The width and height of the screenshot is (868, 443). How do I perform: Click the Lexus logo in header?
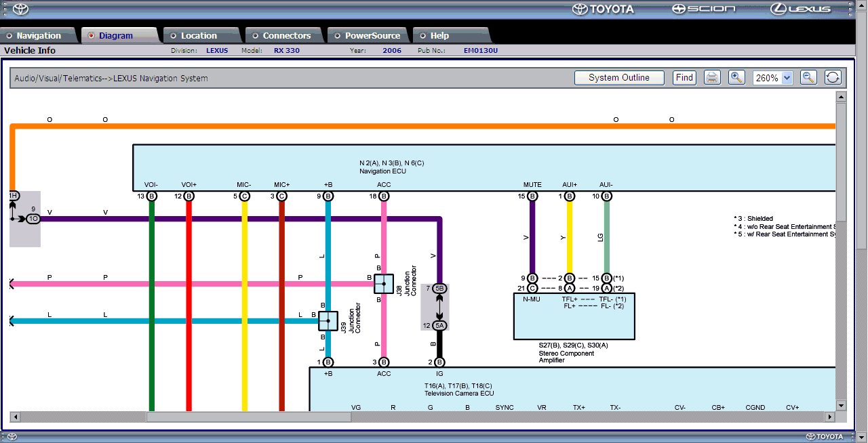800,9
